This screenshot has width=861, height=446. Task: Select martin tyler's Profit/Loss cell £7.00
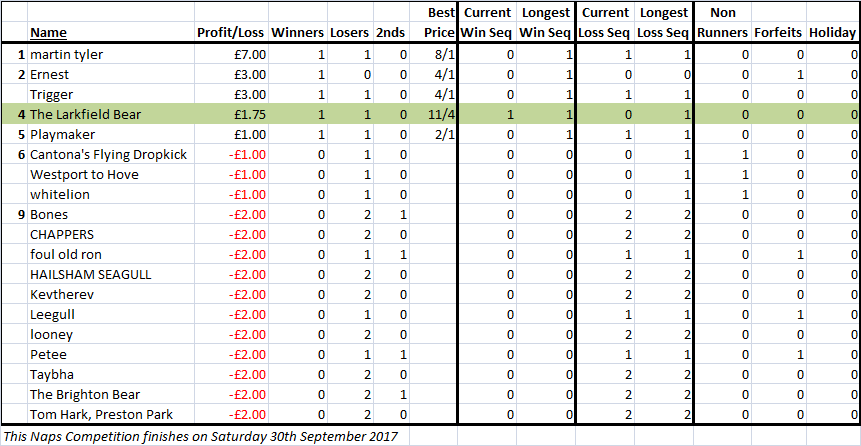[x=231, y=55]
